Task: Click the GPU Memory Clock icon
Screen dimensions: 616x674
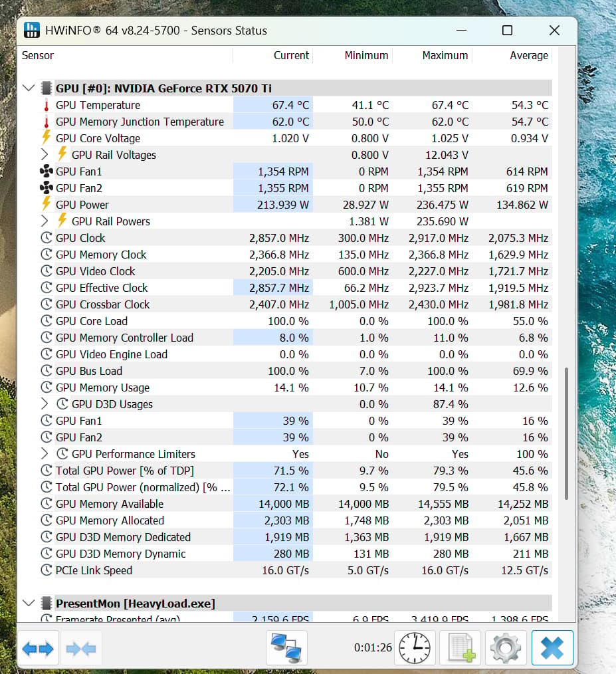Action: pos(47,255)
